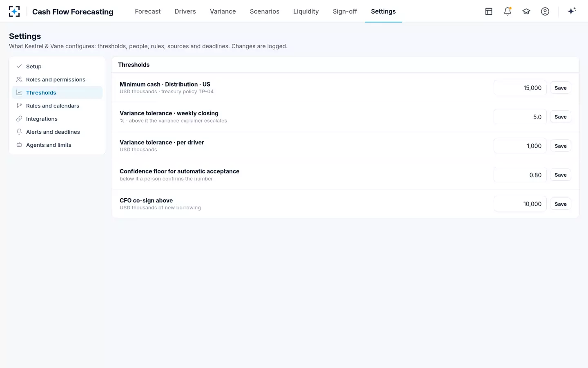
Task: Open the user account profile icon
Action: tap(545, 11)
